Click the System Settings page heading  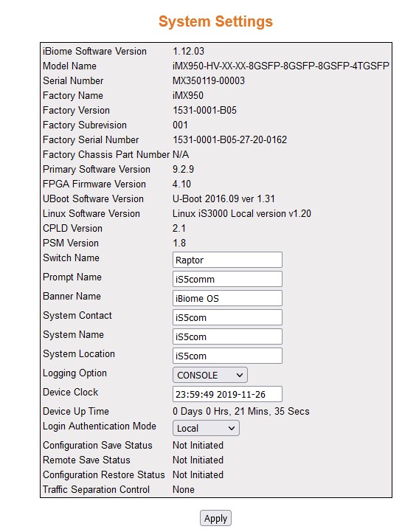[x=216, y=21]
